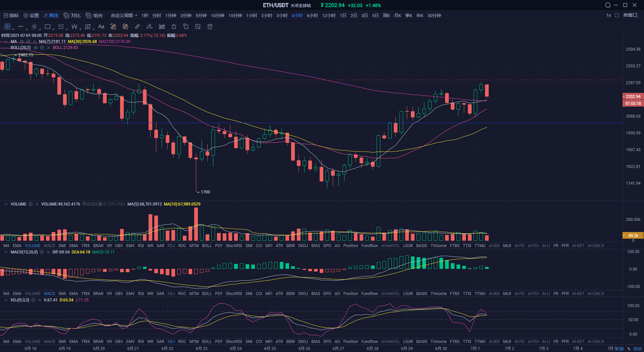
Task: Click the candlestick chart style icon
Action: 162,27
